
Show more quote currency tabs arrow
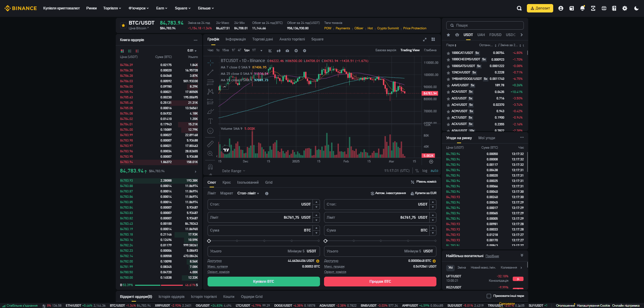coord(522,35)
